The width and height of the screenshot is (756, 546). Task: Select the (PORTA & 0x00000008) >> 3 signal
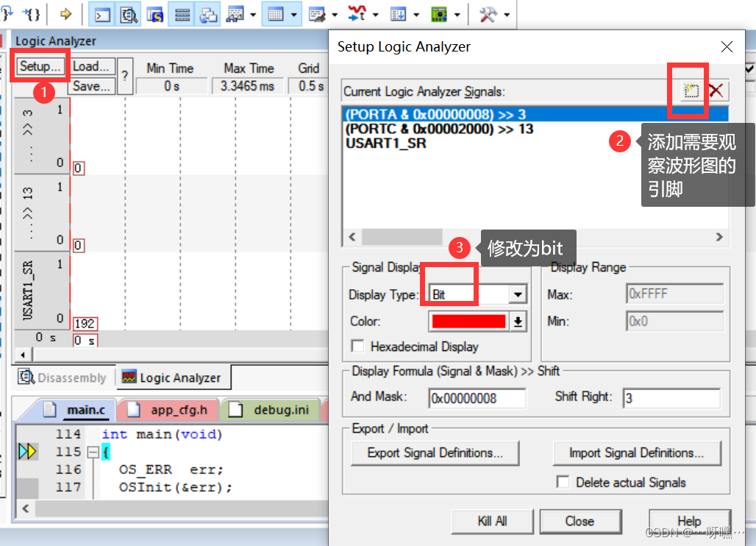(x=535, y=115)
